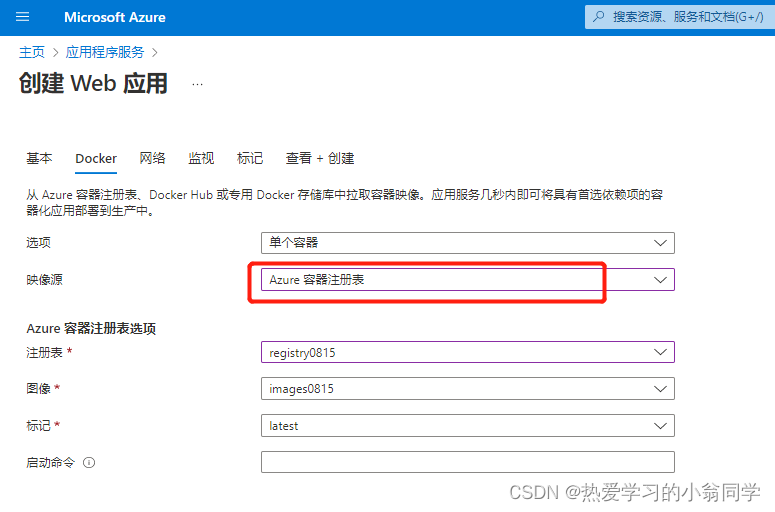
Task: Click the Azure 容器注册表选项 heading
Action: pos(91,329)
